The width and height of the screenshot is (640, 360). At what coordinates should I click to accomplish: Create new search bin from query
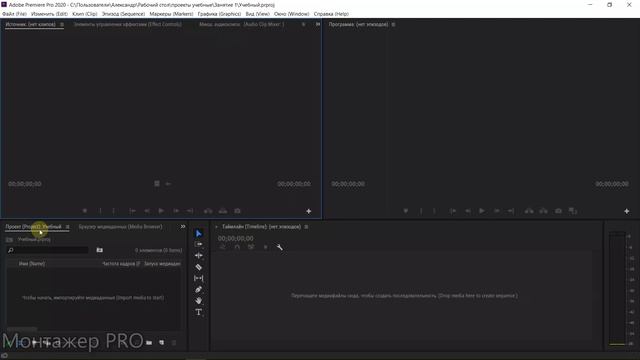coord(100,250)
